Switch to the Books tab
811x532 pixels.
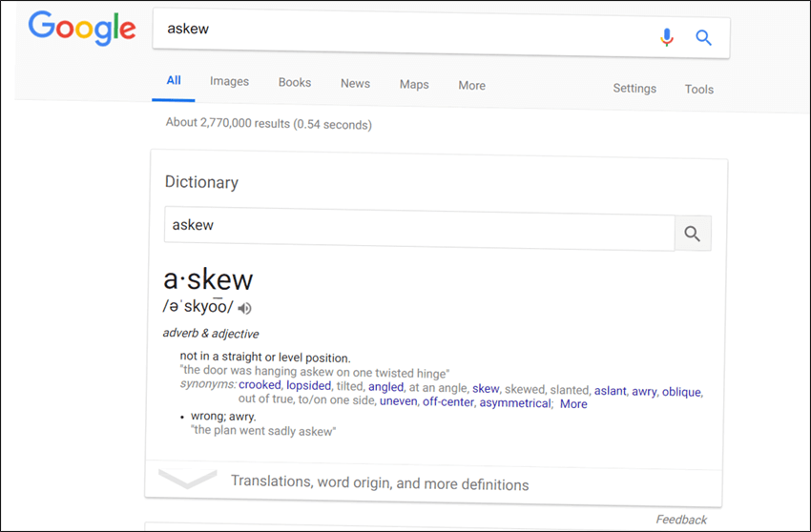point(295,82)
